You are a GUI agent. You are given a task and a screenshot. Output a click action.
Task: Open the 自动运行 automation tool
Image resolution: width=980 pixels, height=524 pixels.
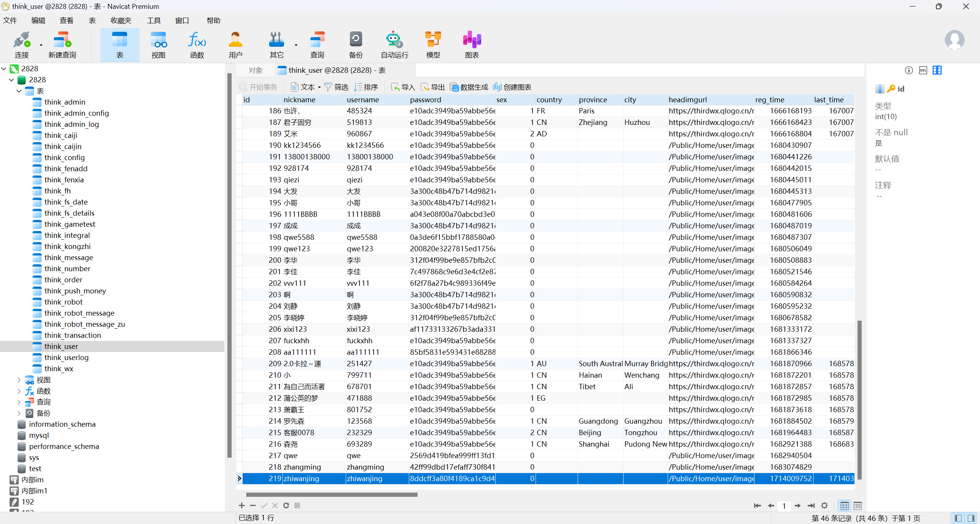click(x=394, y=45)
